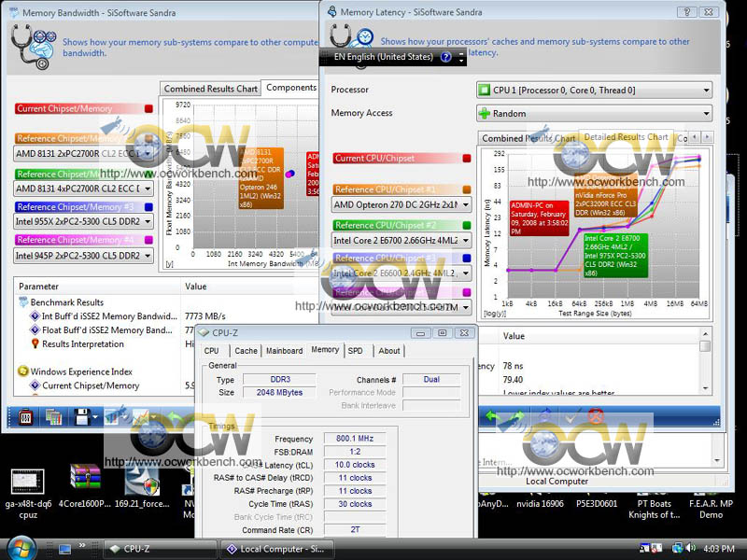The width and height of the screenshot is (747, 560).
Task: Click the DDR3 Type field in CPU-Z
Action: coord(279,380)
